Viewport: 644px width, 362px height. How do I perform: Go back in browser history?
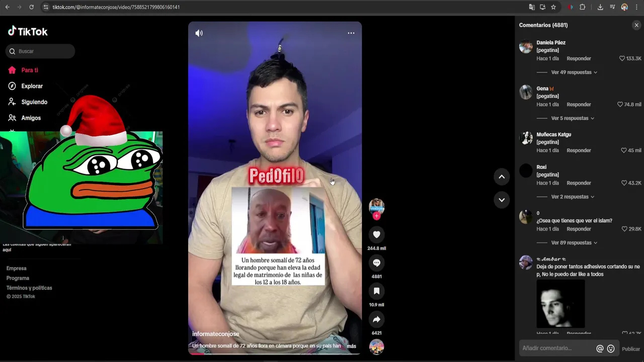coord(7,7)
